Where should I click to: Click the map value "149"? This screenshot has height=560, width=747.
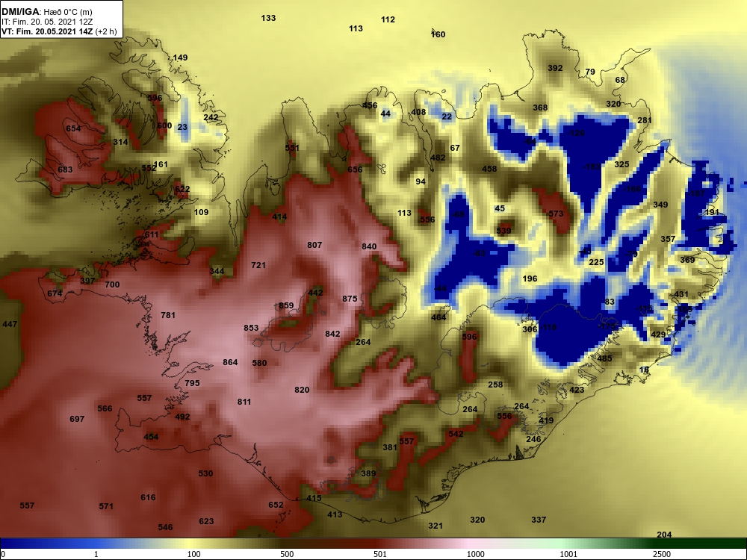[x=180, y=58]
